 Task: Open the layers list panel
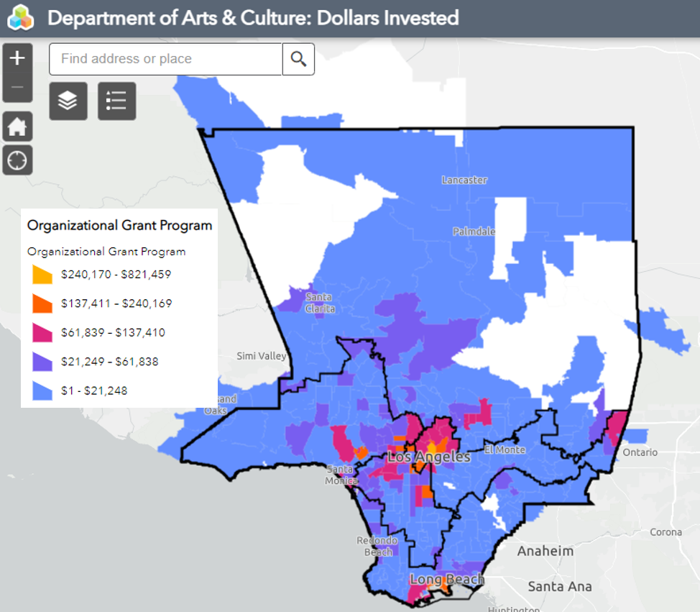68,101
